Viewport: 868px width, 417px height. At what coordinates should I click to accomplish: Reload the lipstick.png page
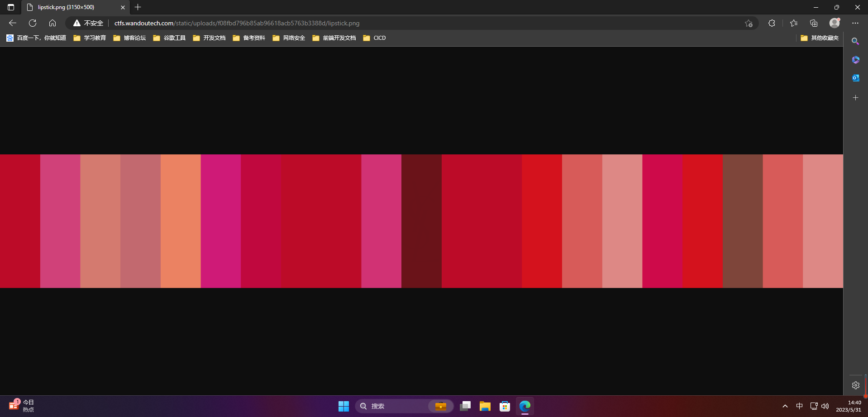pyautogui.click(x=33, y=23)
